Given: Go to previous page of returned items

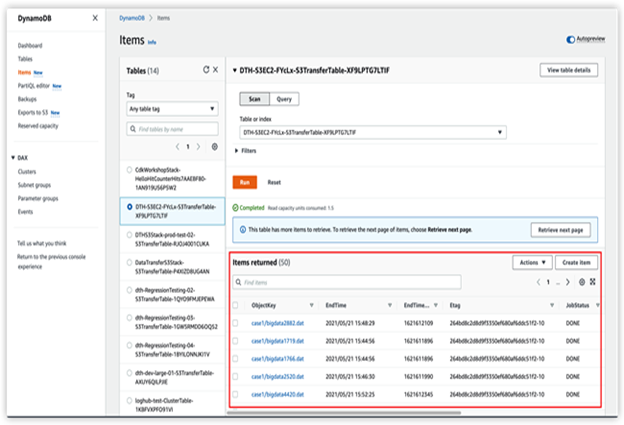Looking at the screenshot, I should 538,282.
